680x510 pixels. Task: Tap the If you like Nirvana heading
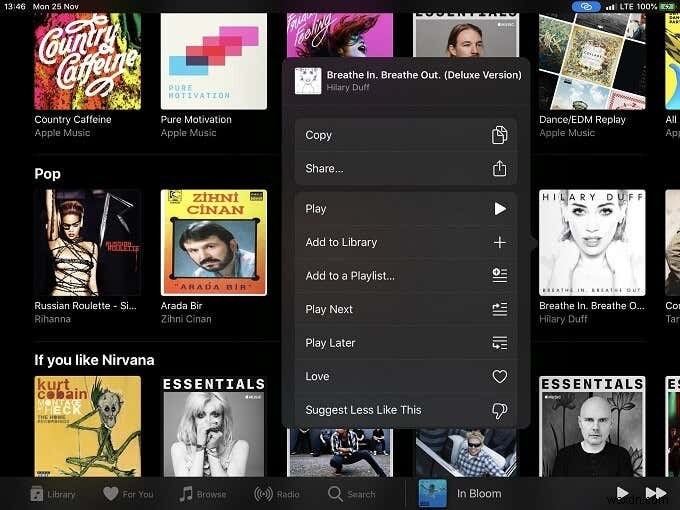94,360
